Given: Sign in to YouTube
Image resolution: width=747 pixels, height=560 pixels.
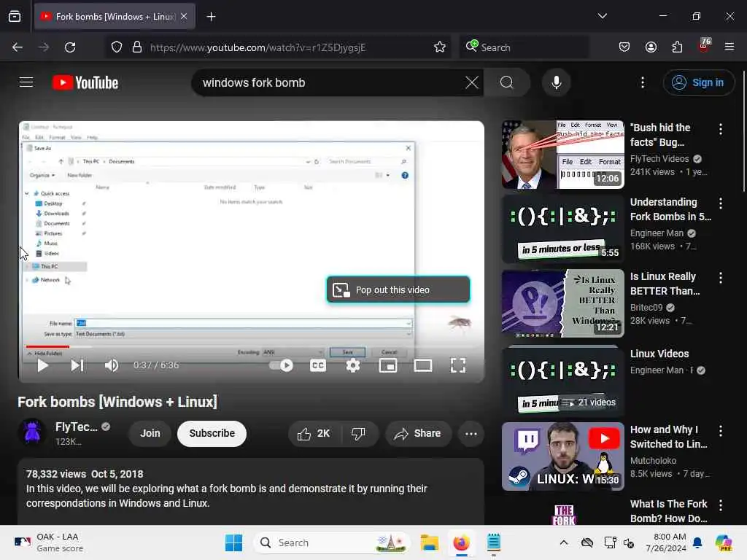Looking at the screenshot, I should (x=699, y=82).
